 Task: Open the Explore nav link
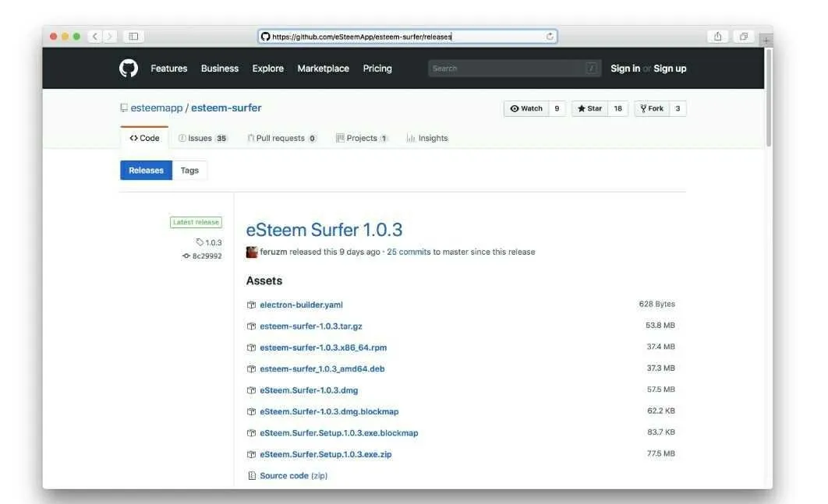(x=267, y=69)
